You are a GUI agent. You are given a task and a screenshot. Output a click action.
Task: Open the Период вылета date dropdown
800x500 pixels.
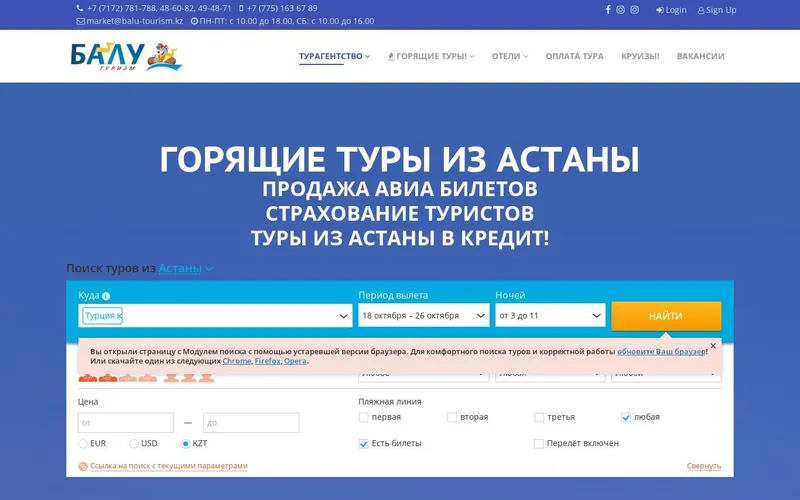tap(423, 316)
